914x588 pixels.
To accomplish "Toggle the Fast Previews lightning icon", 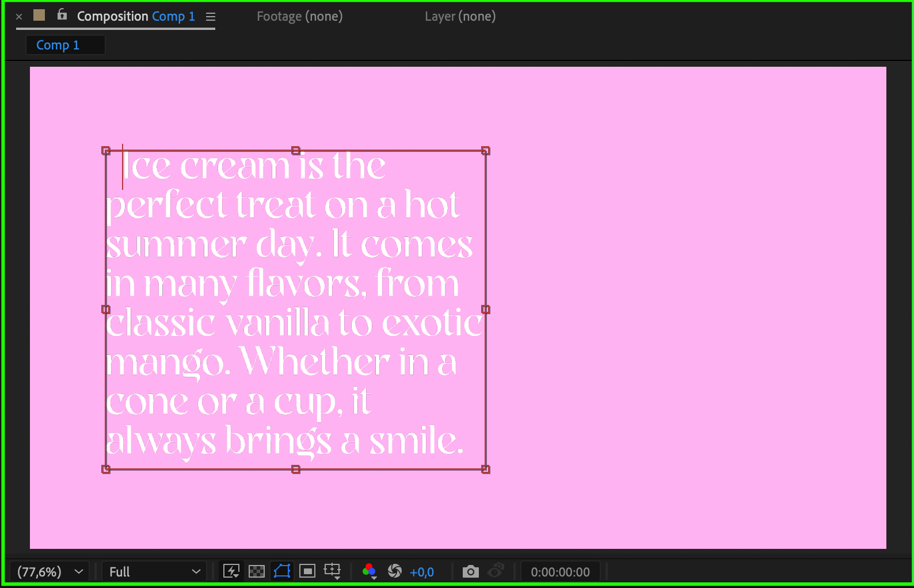I will point(231,571).
